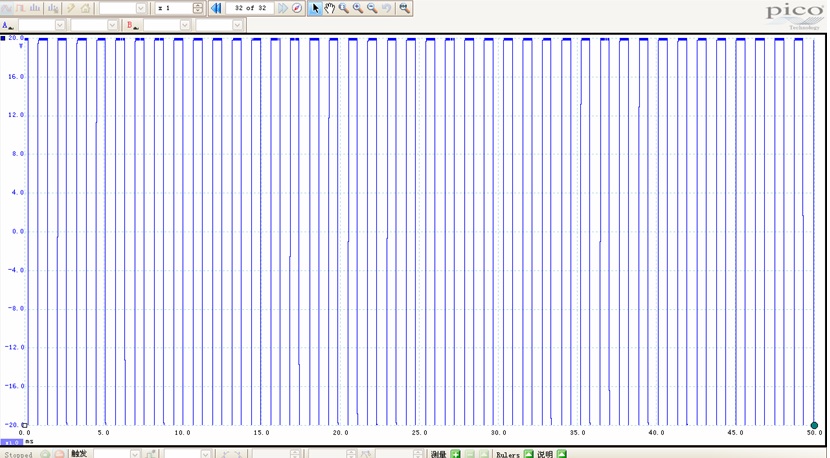Screen dimensions: 830x458
Task: Click the red stop capture button
Action: tap(59, 454)
